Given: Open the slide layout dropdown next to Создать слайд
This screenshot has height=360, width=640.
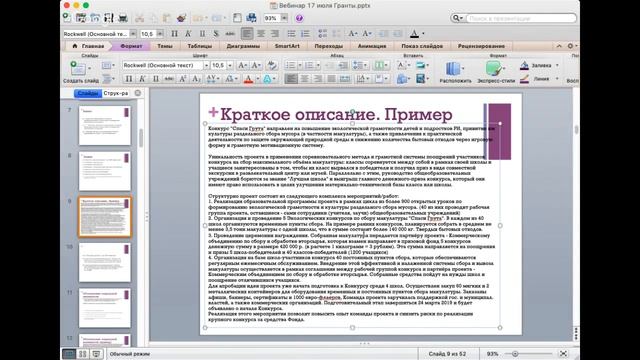Looking at the screenshot, I should pyautogui.click(x=107, y=65).
